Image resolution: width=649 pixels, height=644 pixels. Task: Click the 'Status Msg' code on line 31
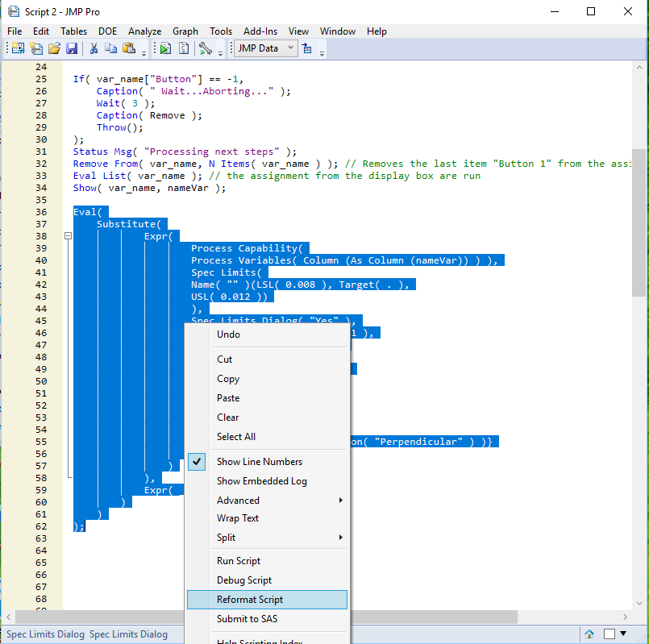[102, 152]
